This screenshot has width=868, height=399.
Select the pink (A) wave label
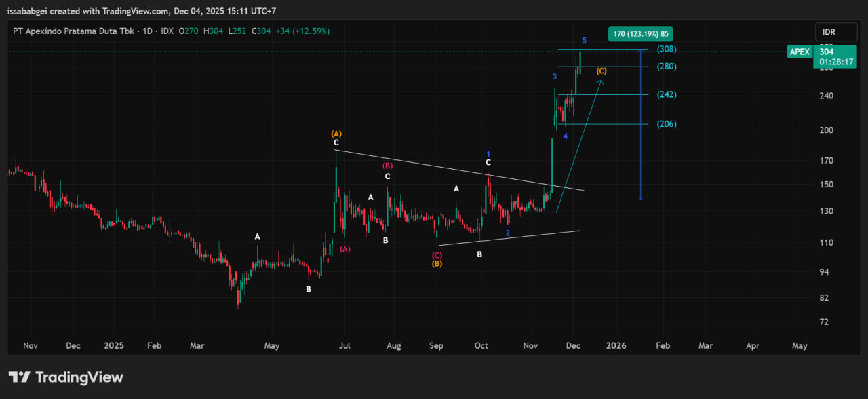[345, 249]
